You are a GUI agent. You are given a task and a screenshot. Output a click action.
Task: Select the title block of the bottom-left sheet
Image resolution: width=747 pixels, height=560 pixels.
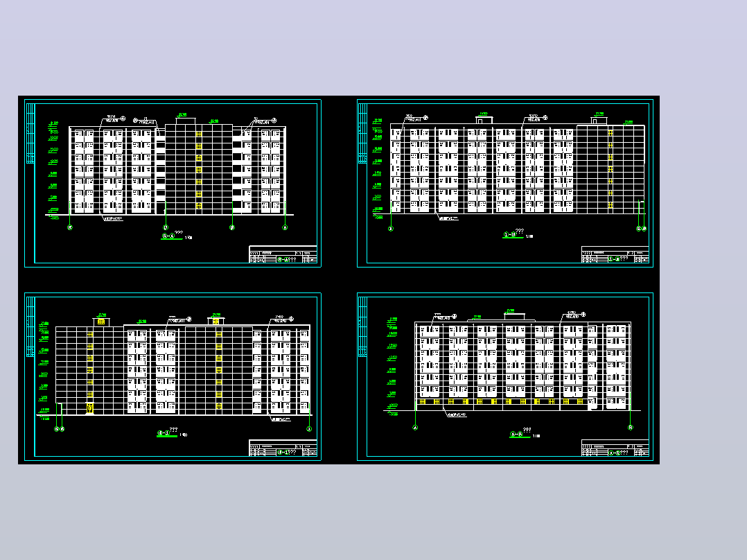[283, 448]
